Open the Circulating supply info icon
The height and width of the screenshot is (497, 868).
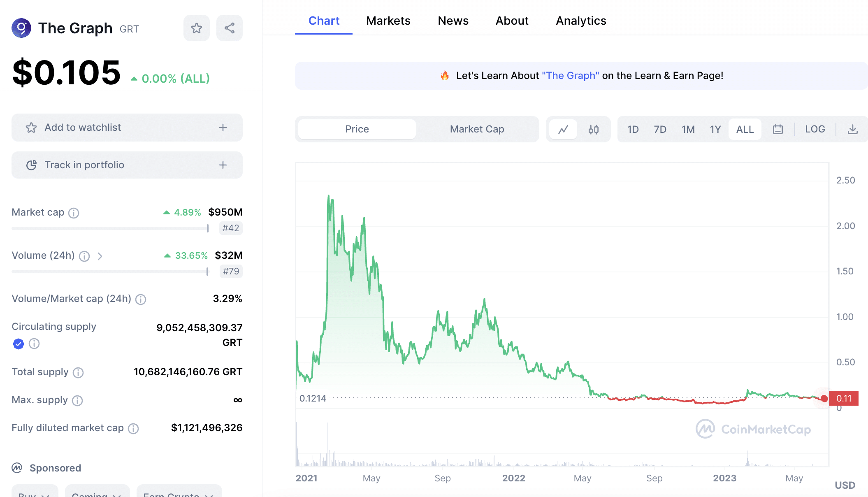click(34, 344)
